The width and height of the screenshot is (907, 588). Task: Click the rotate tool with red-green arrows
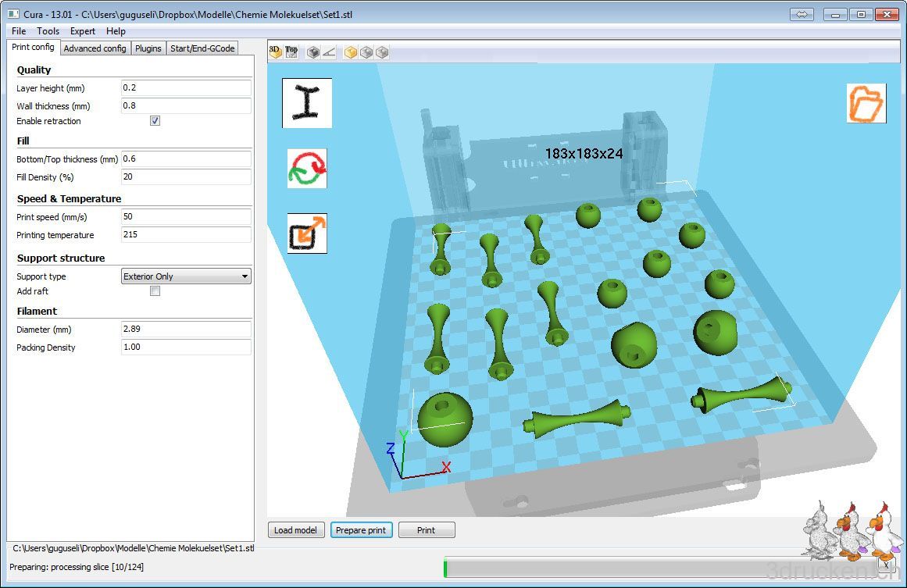pyautogui.click(x=307, y=168)
